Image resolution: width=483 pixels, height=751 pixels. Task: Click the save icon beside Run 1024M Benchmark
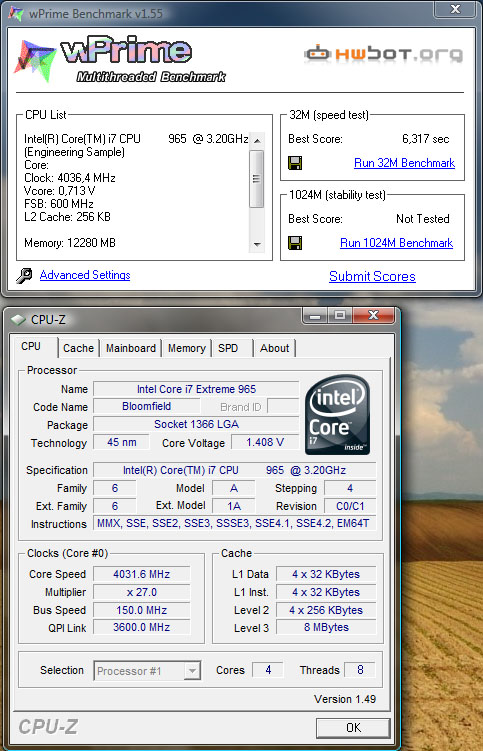[x=295, y=243]
